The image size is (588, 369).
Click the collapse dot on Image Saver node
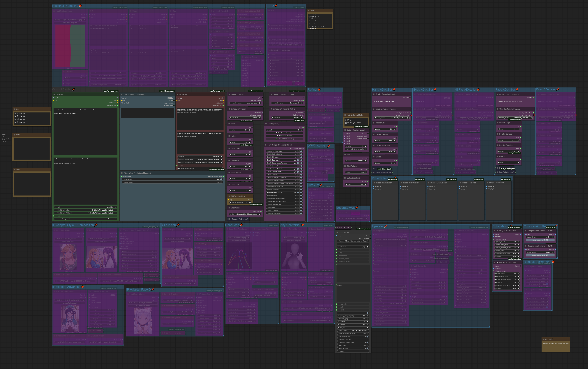tap(337, 232)
